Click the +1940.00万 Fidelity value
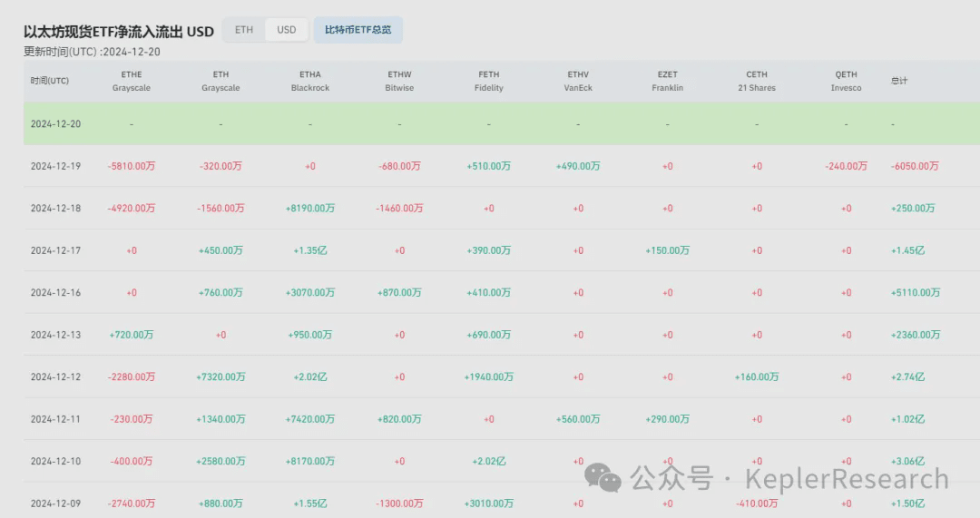 click(489, 376)
